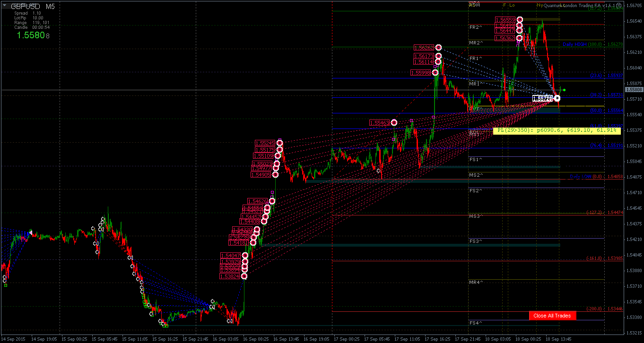Screen dimensions: 644x343
Task: Click the MR2^ pivot level label
Action: 476,43
